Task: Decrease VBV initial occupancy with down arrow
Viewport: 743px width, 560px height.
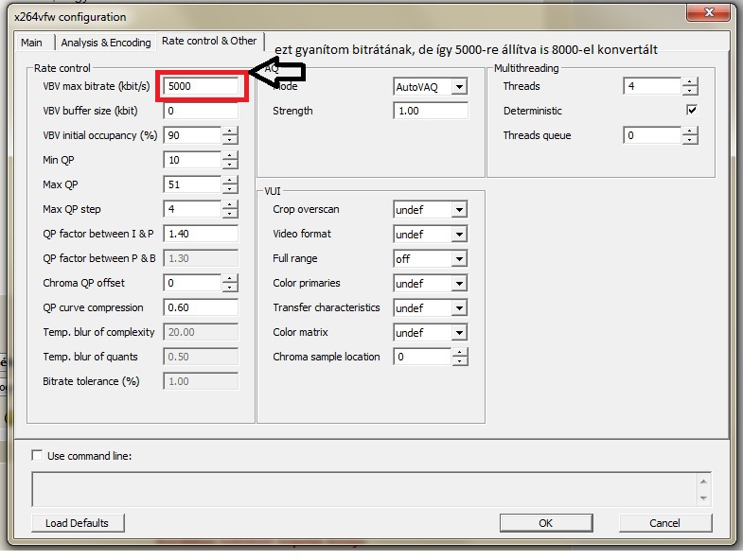Action: pyautogui.click(x=230, y=140)
